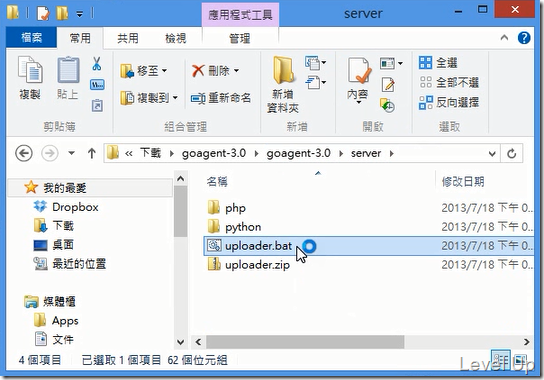
Task: Click the Forward navigation arrow
Action: click(x=50, y=153)
